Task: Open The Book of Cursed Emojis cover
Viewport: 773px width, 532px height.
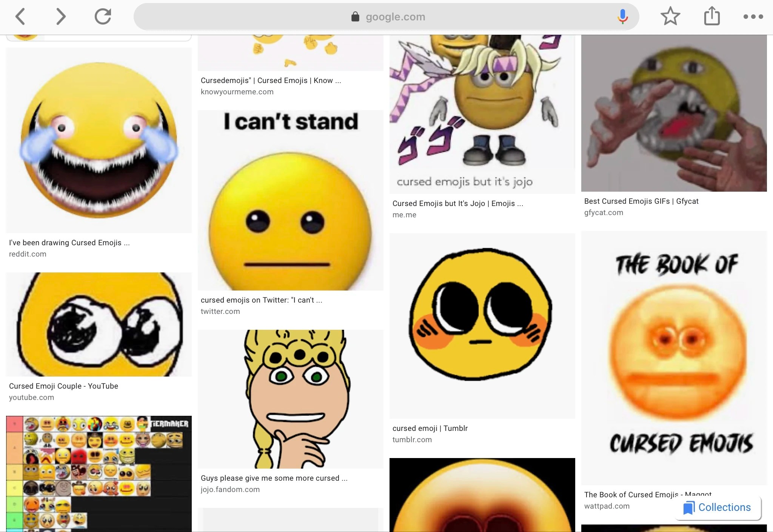Action: pyautogui.click(x=674, y=358)
